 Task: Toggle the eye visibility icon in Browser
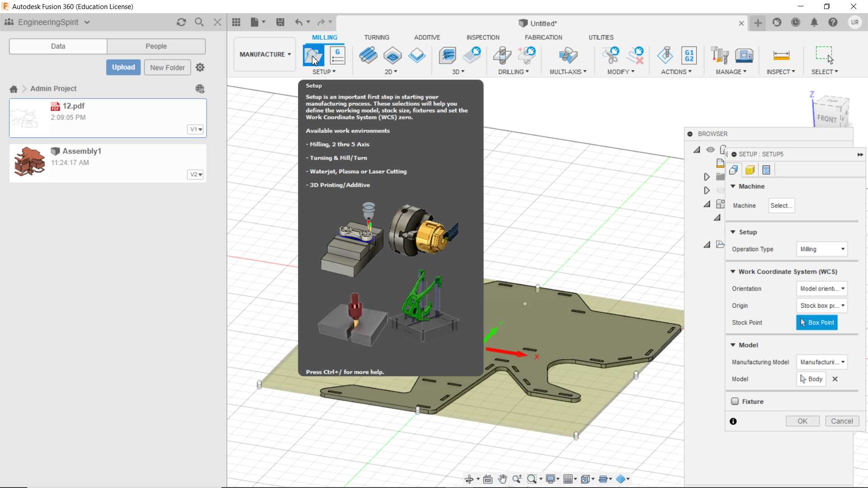point(711,150)
